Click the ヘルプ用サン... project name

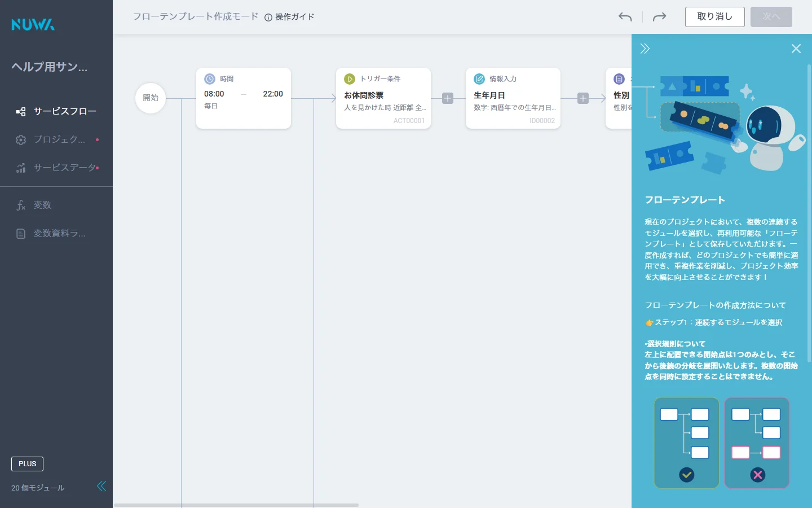point(50,67)
